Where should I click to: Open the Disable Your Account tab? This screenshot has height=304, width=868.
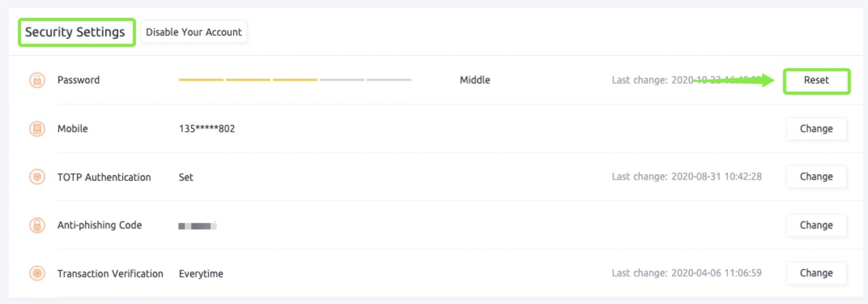click(194, 32)
